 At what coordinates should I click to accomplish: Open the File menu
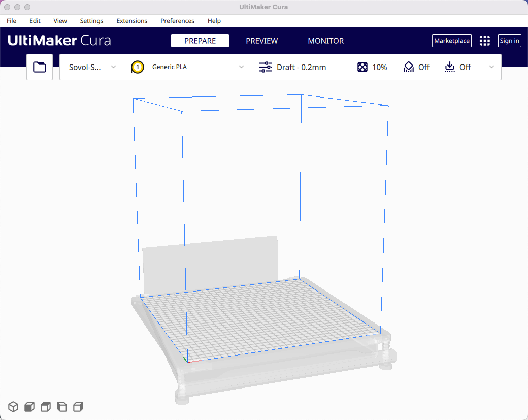point(12,21)
